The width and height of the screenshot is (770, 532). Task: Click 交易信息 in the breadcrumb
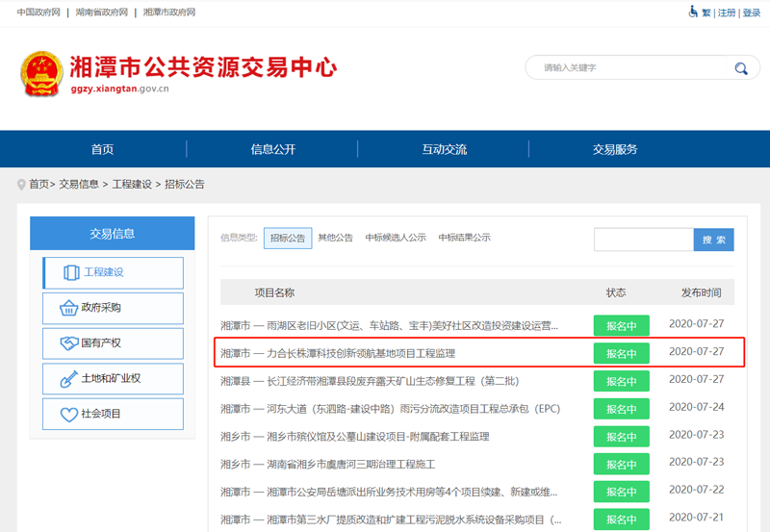78,184
